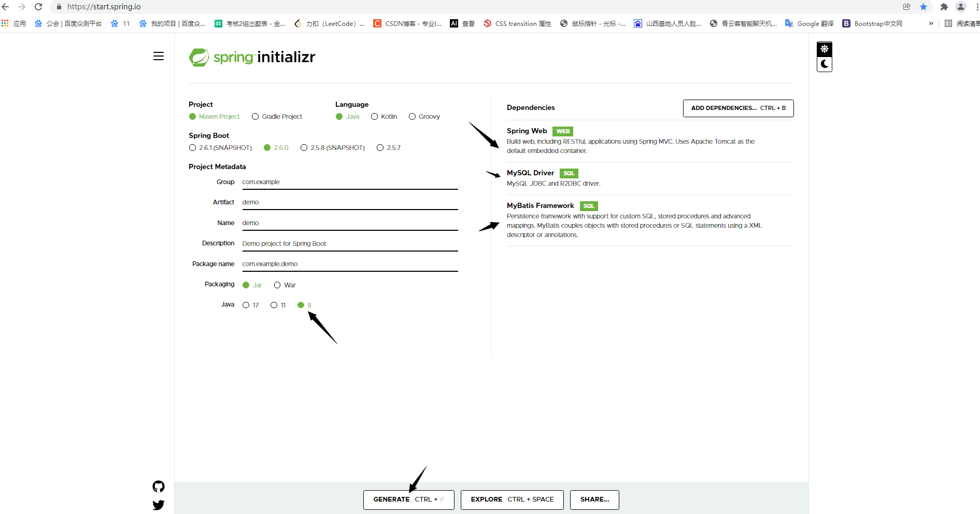Choose War packaging
980x514 pixels.
click(x=285, y=285)
